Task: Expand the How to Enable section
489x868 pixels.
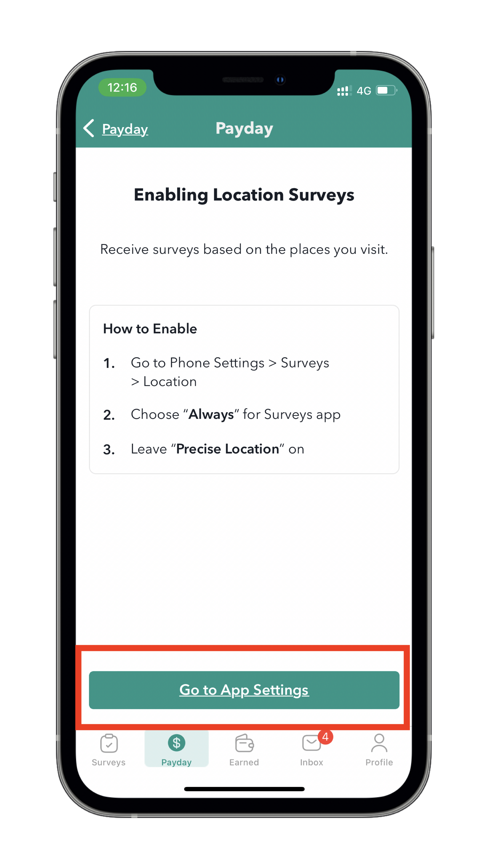Action: click(x=150, y=328)
